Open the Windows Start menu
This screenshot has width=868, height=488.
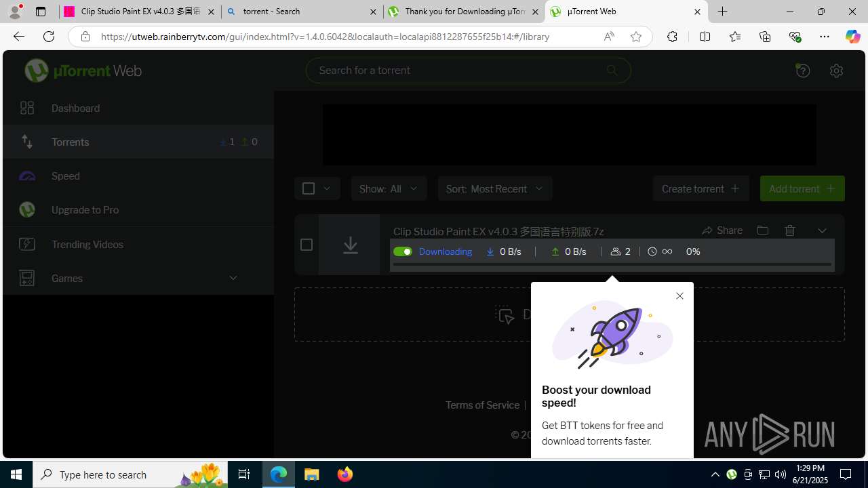(16, 474)
